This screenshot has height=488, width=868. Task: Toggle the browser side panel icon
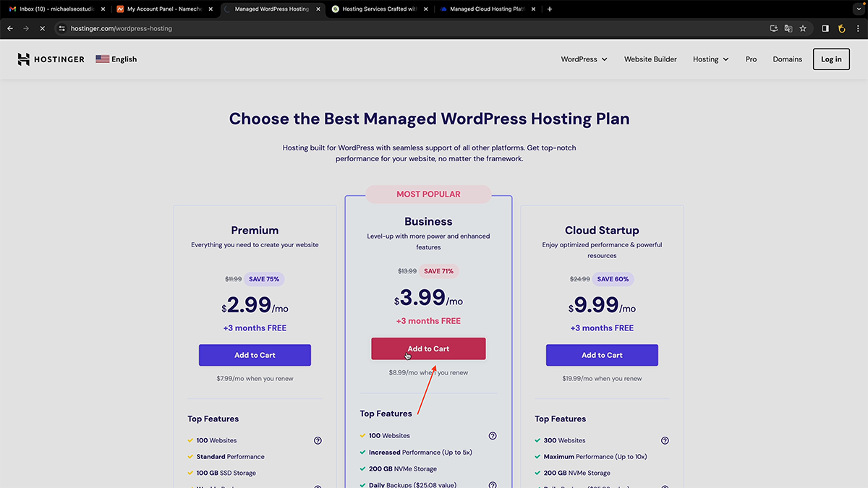coord(825,28)
